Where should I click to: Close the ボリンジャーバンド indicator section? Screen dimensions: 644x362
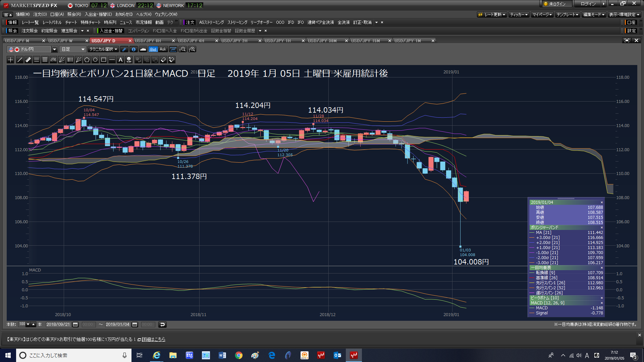[602, 228]
